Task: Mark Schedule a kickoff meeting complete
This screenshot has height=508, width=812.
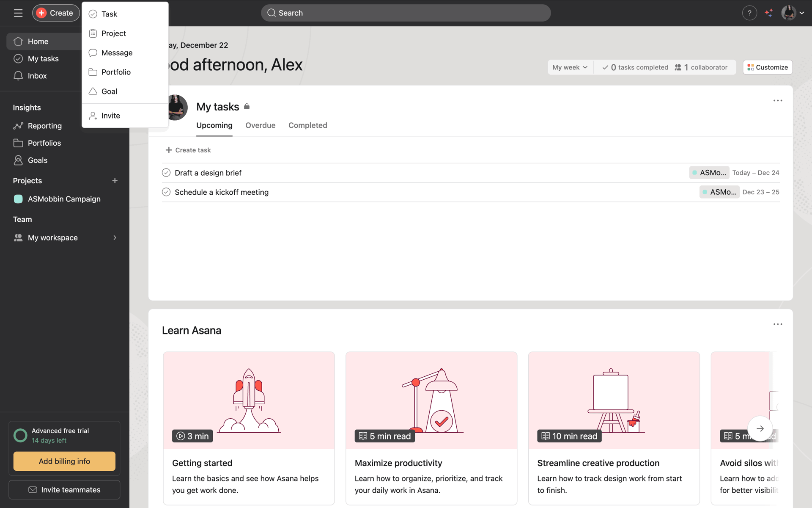Action: pyautogui.click(x=166, y=192)
